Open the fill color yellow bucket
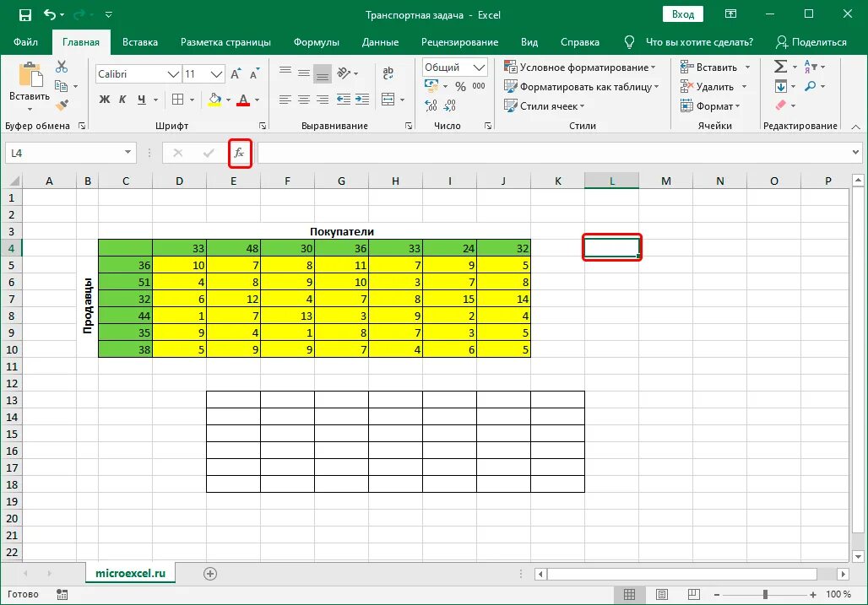Screen dimensions: 868x605 pos(214,100)
